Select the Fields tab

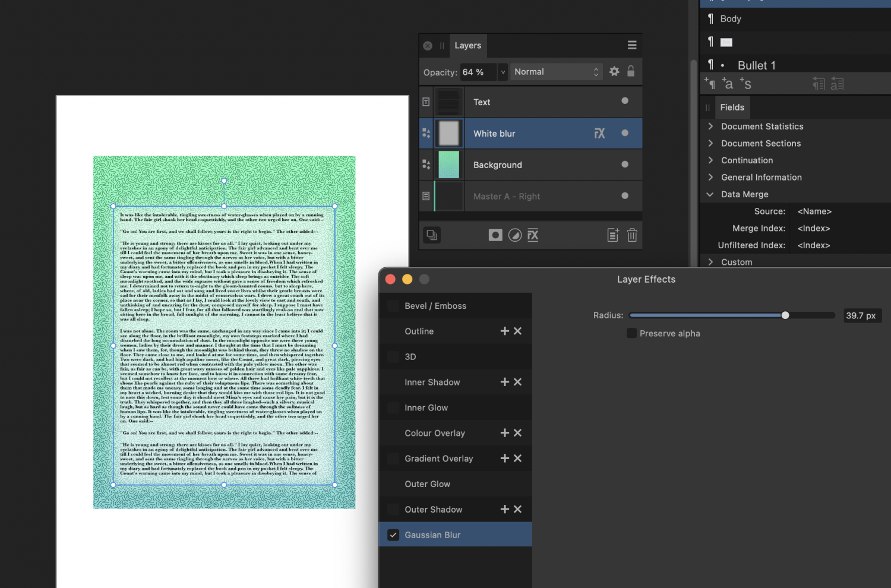(x=732, y=107)
